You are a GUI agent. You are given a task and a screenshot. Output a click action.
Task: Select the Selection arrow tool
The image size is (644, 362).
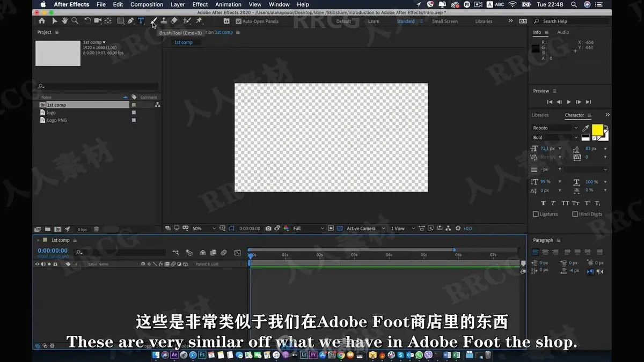[54, 21]
